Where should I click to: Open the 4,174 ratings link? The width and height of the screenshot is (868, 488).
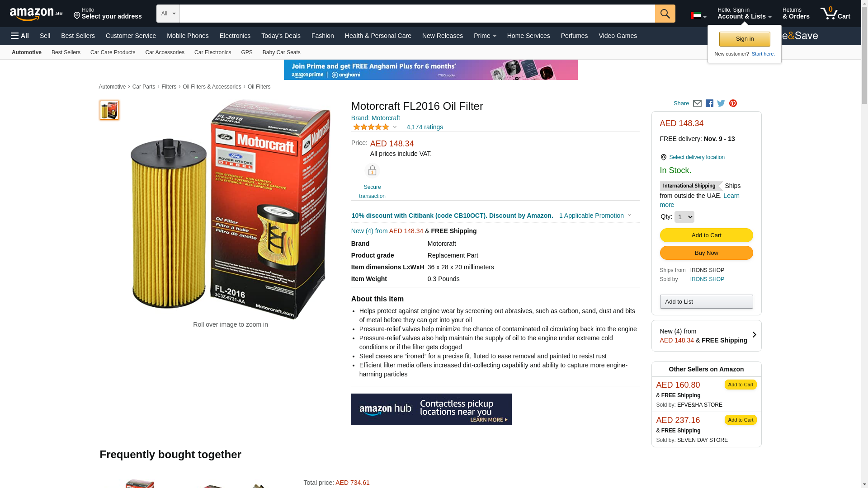425,127
